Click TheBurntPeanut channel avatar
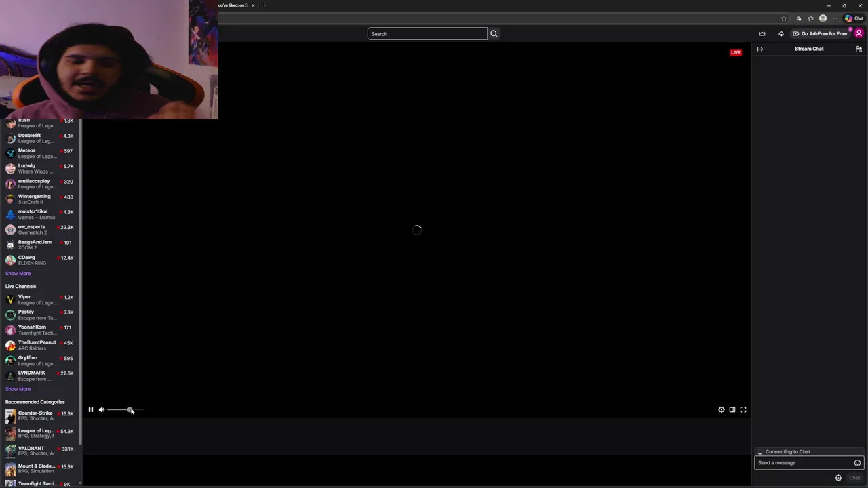Viewport: 868px width, 488px height. pos(10,345)
